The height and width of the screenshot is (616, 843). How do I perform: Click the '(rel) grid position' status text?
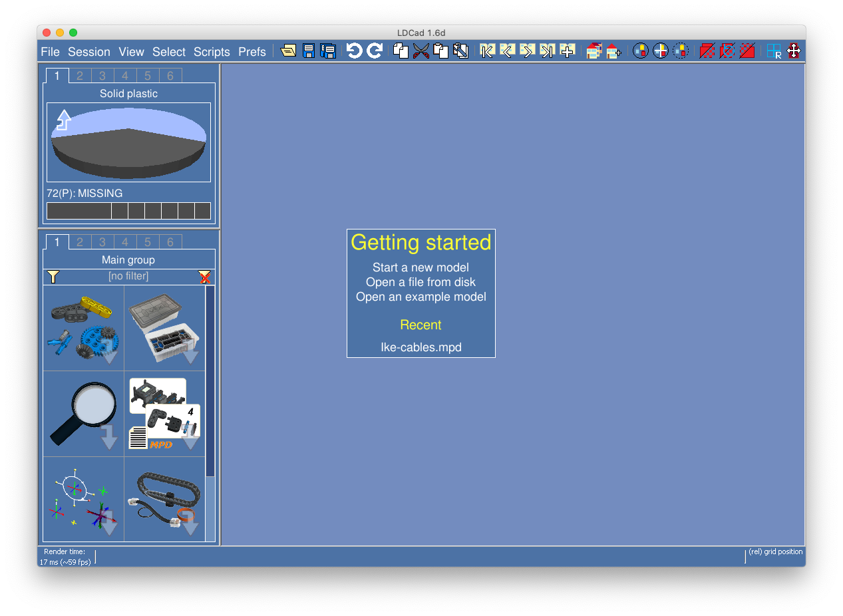tap(775, 551)
